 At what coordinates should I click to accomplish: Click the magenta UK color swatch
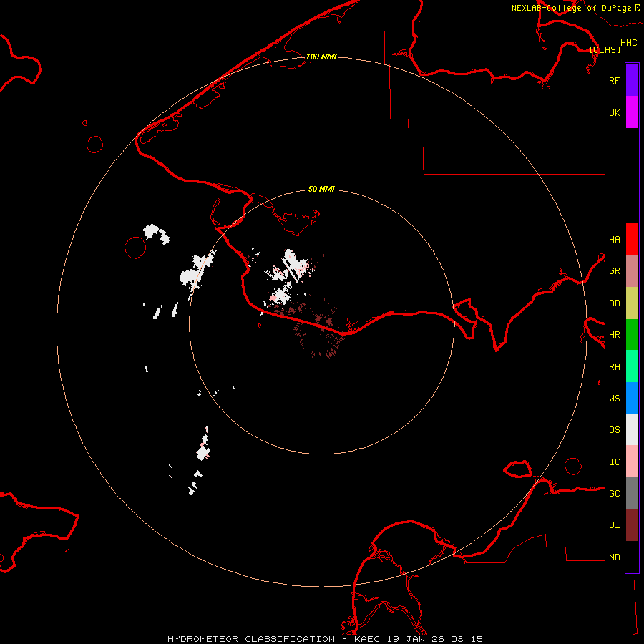click(632, 112)
